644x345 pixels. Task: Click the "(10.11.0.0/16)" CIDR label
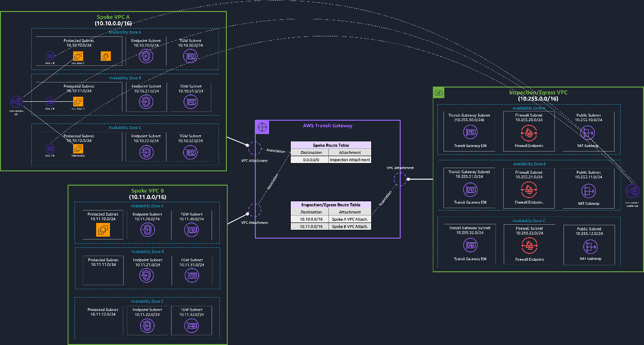148,197
